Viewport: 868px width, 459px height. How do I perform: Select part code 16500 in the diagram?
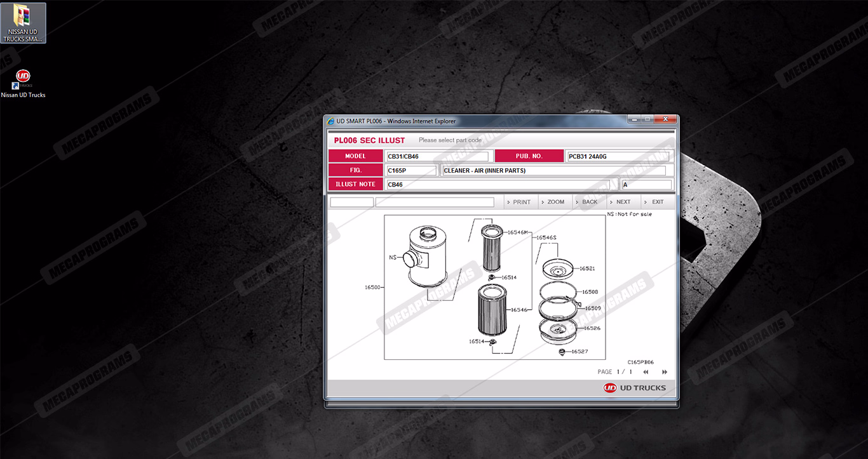(x=372, y=288)
